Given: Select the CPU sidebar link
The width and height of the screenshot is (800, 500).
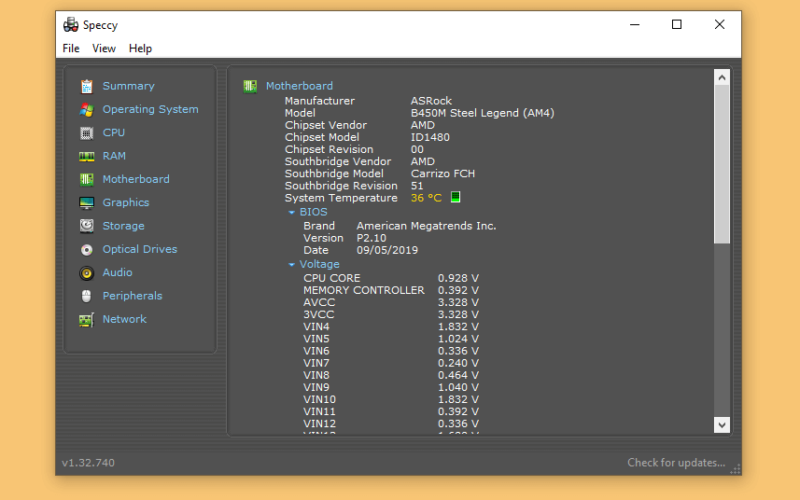Looking at the screenshot, I should pos(114,133).
